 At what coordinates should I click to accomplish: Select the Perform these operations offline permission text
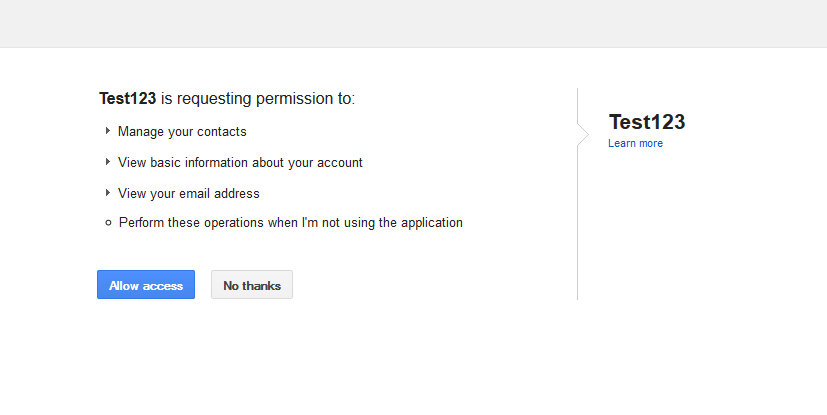[290, 223]
